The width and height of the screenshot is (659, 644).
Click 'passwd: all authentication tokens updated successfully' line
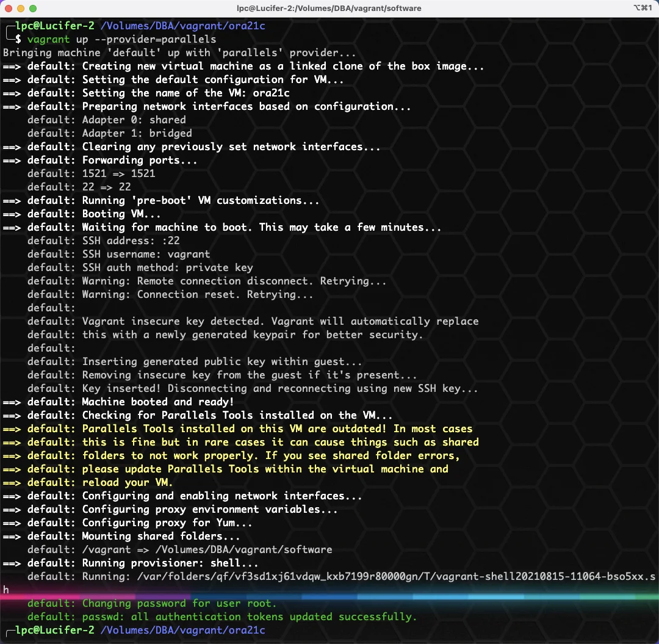point(222,617)
